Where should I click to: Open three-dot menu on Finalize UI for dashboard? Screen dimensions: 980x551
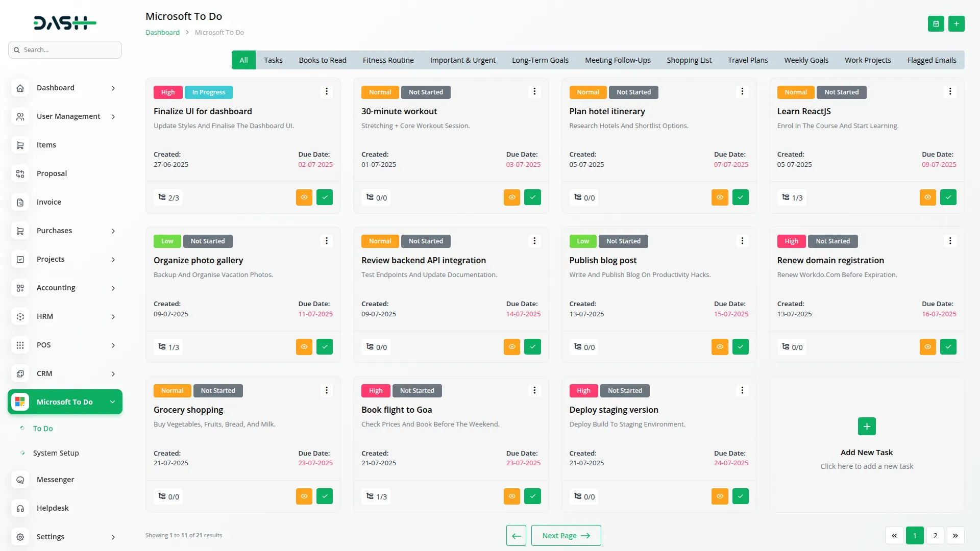pos(327,92)
